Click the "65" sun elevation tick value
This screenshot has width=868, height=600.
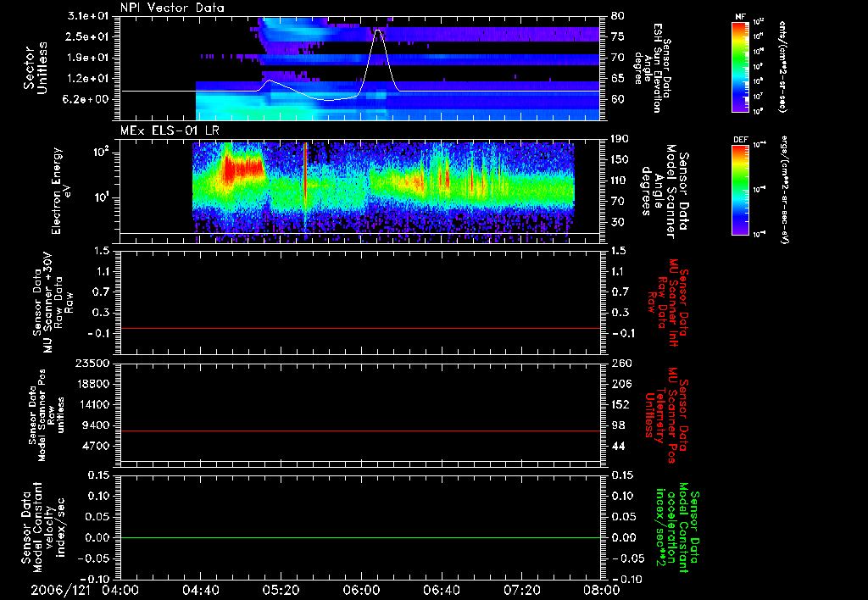(x=618, y=79)
